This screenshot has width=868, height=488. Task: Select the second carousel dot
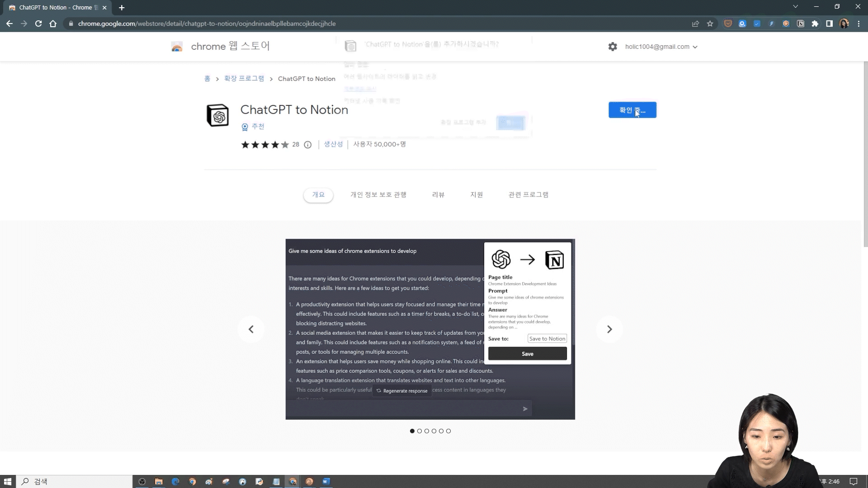[420, 431]
